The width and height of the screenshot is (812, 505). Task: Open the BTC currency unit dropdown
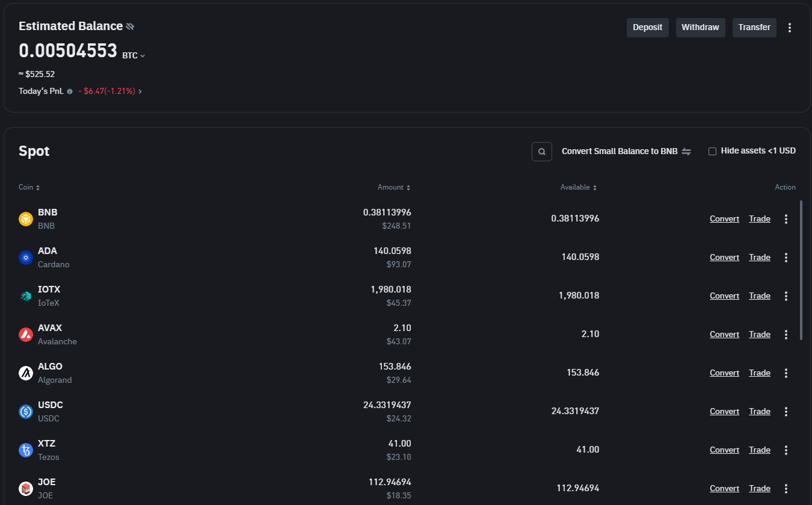[x=134, y=55]
